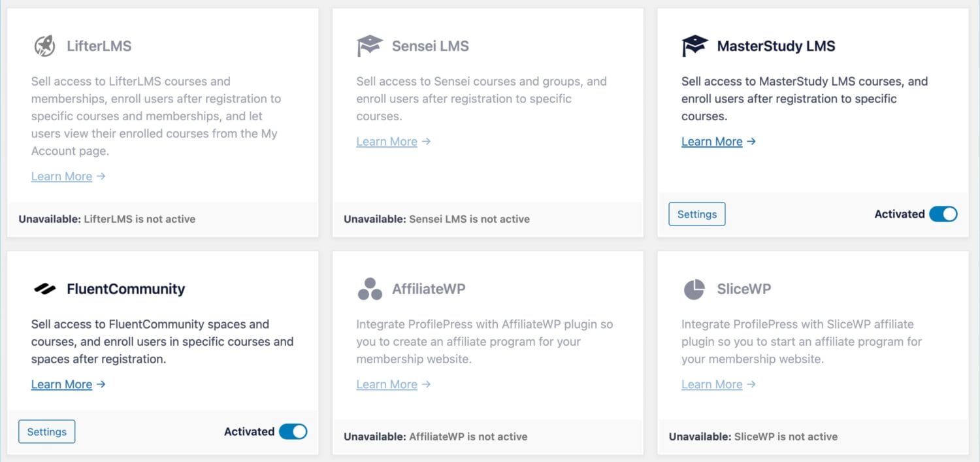The width and height of the screenshot is (980, 462).
Task: Open MasterStudy LMS Learn More link
Action: pos(719,142)
